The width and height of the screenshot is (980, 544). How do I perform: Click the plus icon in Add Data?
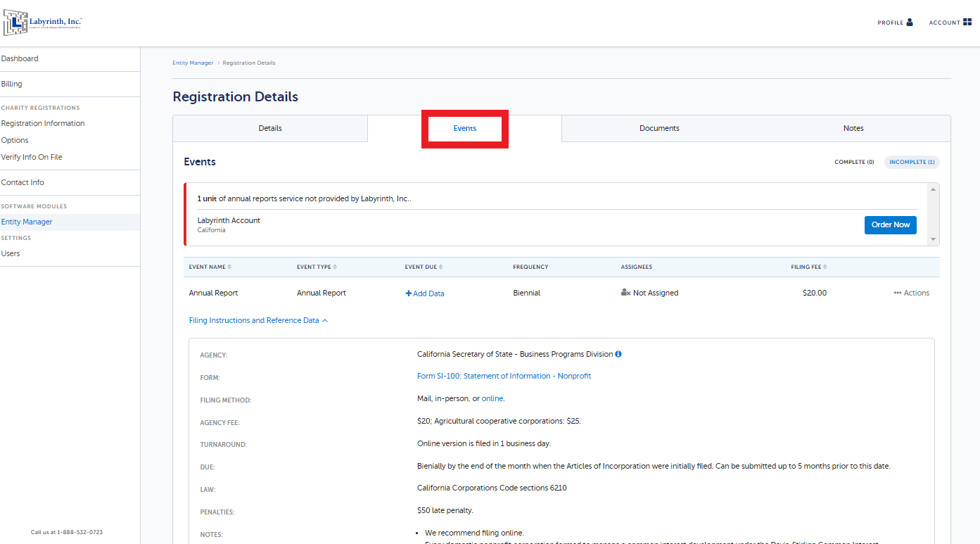tap(408, 293)
